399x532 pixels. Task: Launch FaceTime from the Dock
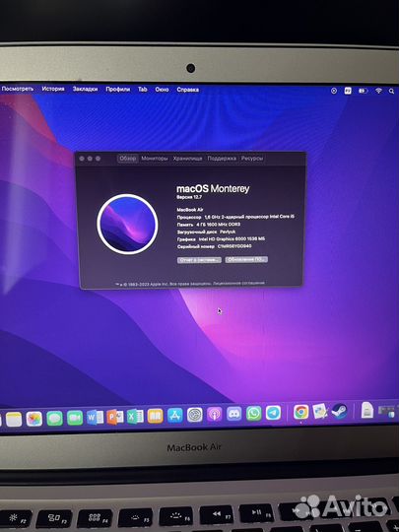pos(75,418)
